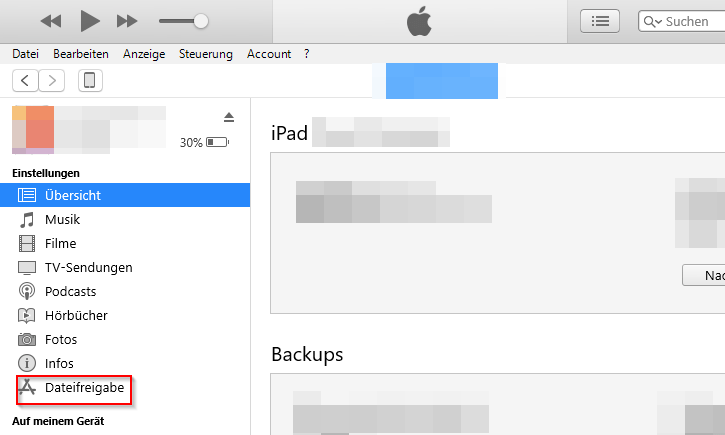Screen dimensions: 725x435
Task: Go back with the left arrow
Action: [x=26, y=81]
